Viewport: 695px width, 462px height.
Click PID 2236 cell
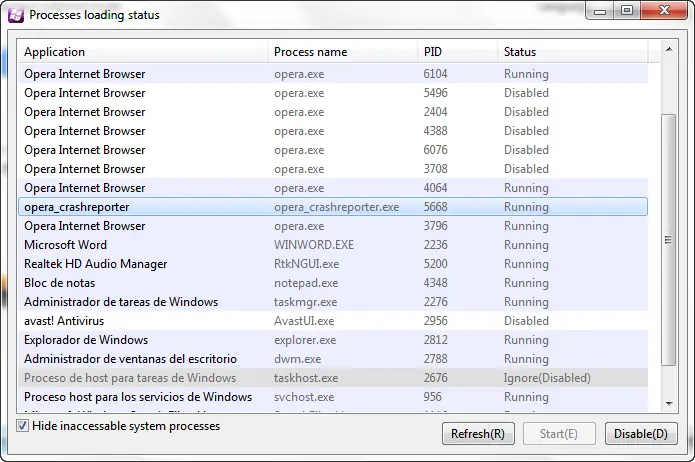(435, 245)
